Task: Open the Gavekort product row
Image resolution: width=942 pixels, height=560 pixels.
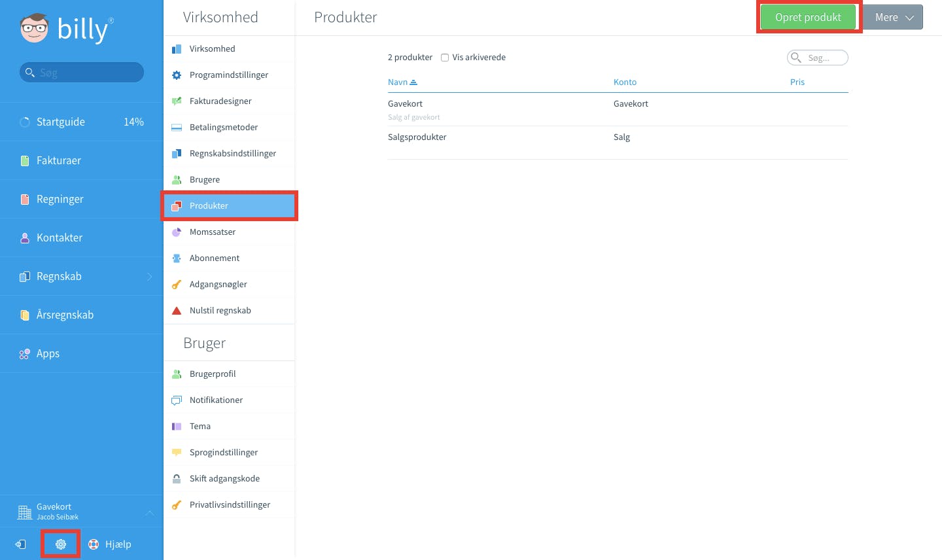Action: coord(618,110)
